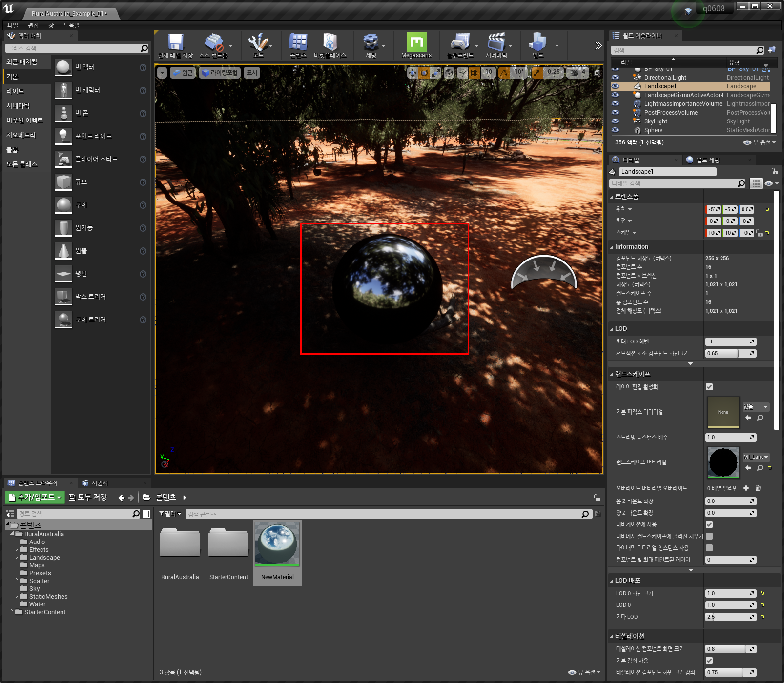Viewport: 784px width, 683px height.
Task: Pick the Box Trigger actor icon
Action: click(x=63, y=297)
